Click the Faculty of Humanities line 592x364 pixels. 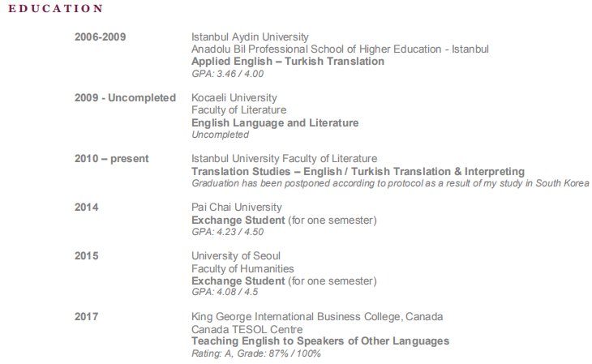[x=242, y=268]
